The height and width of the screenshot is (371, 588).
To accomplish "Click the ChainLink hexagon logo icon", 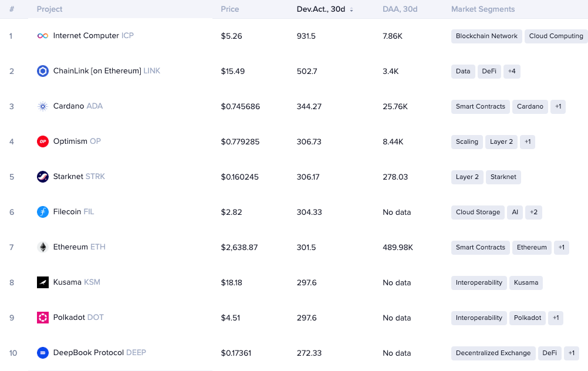I will pos(43,71).
